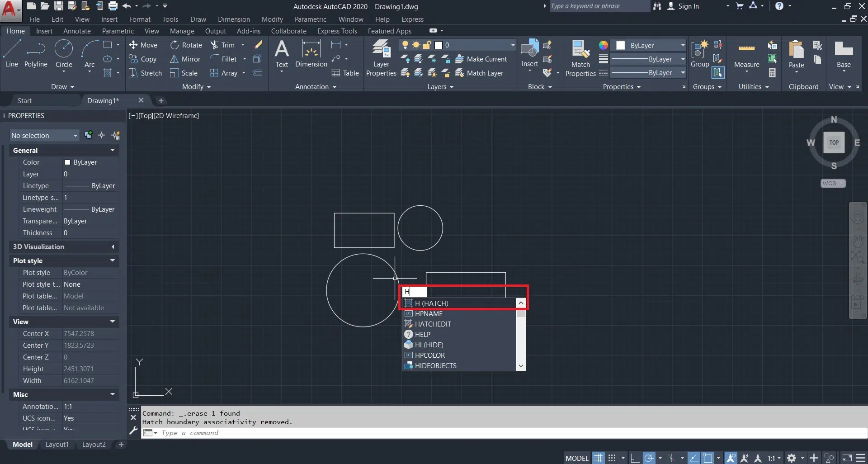The height and width of the screenshot is (464, 868).
Task: Click the Text annotation tool
Action: click(x=282, y=53)
